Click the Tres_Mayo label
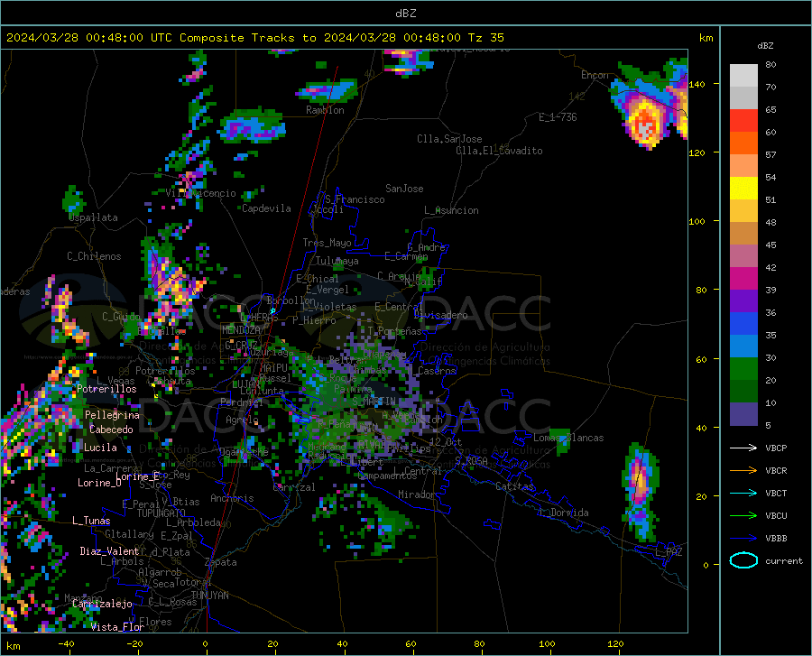This screenshot has height=656, width=812. (328, 243)
